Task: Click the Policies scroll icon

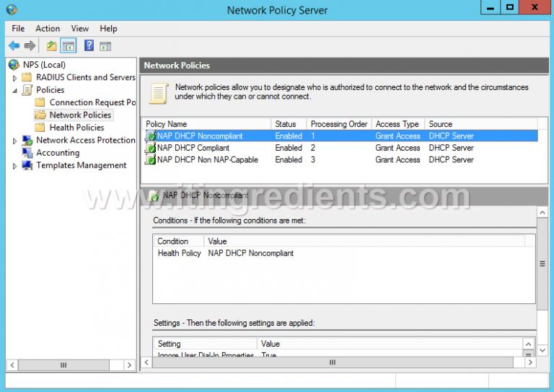Action: coord(27,89)
